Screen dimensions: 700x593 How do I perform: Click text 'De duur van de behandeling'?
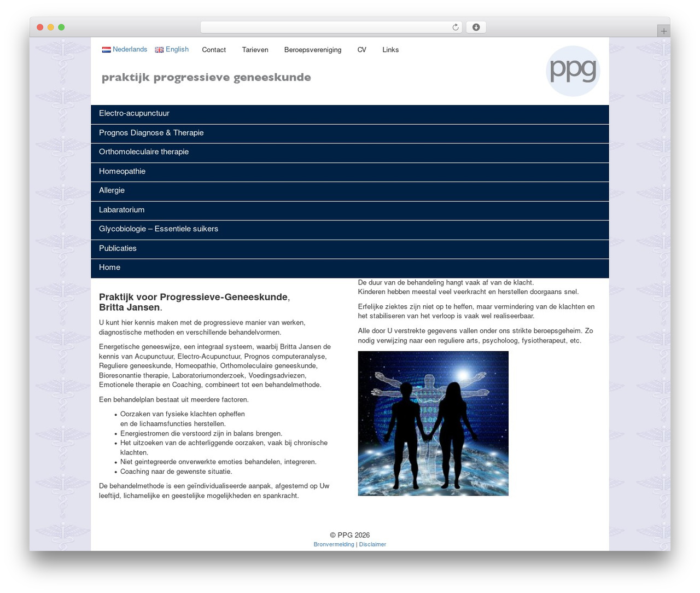(446, 283)
